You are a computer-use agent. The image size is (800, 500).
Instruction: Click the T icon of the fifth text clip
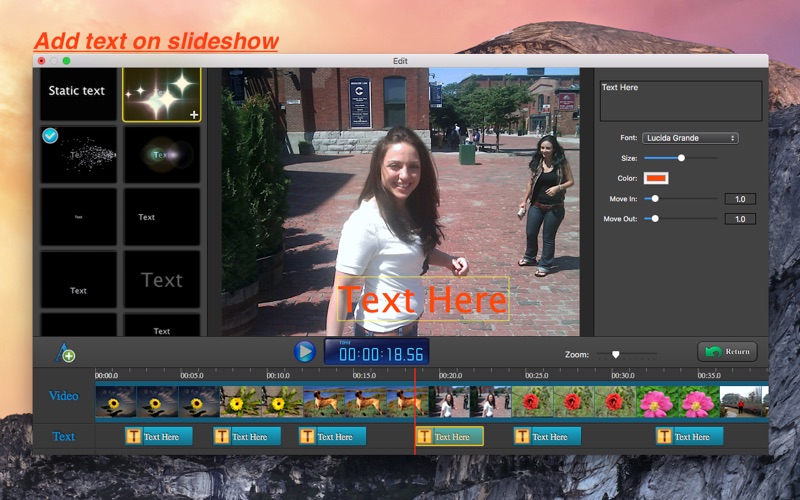[522, 436]
